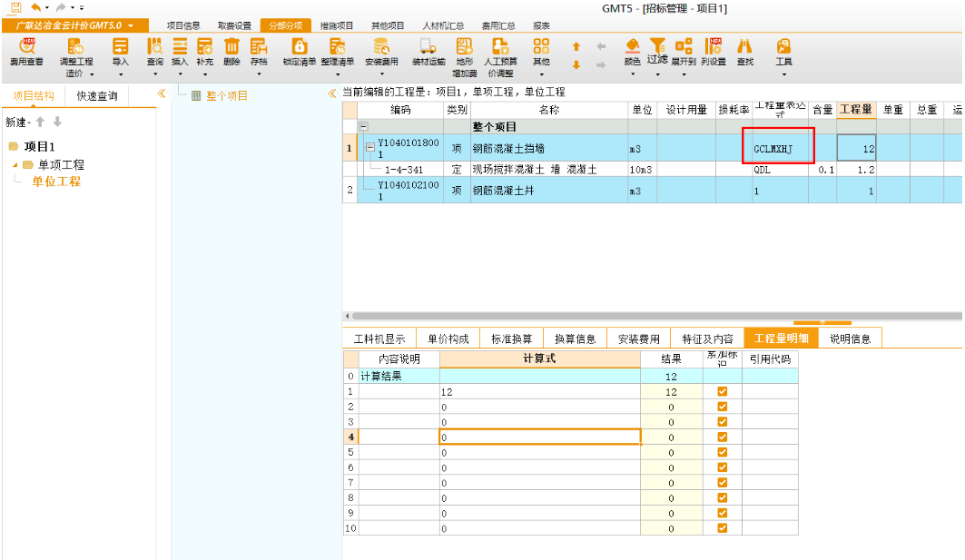The width and height of the screenshot is (965, 560).
Task: Toggle the 累加标识 checkbox in row 4
Action: (x=723, y=437)
